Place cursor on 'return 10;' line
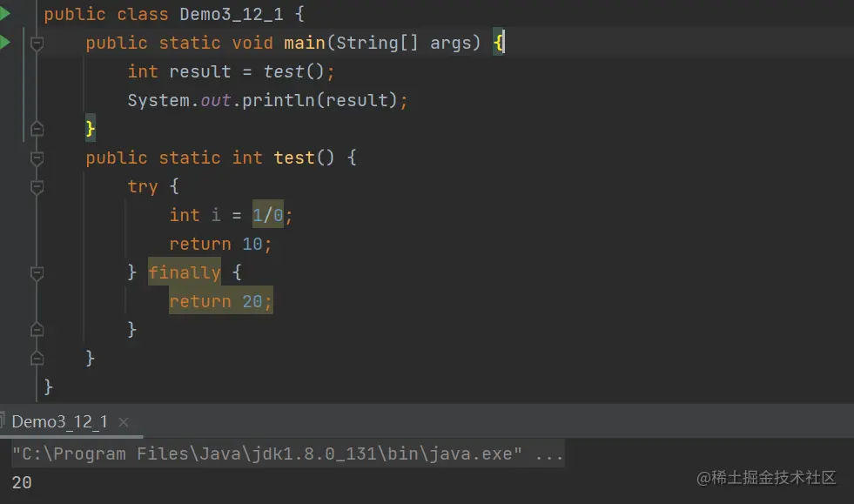Viewport: 854px width, 504px height. 220,244
